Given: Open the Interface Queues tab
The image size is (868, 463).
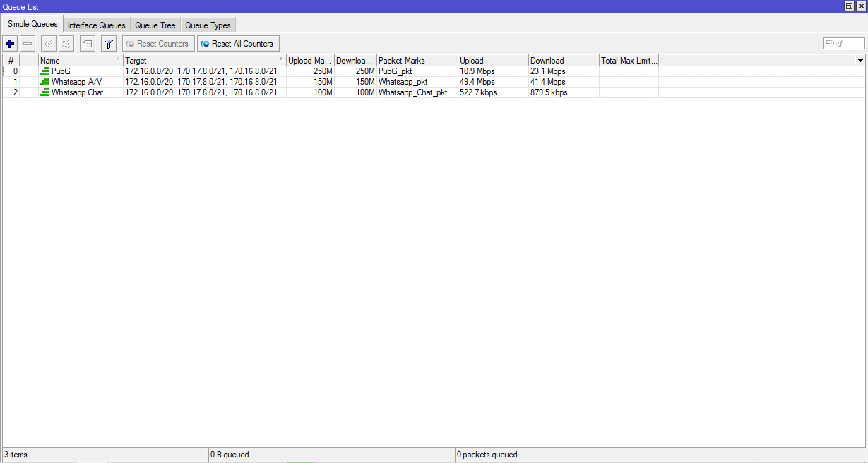Looking at the screenshot, I should coord(97,25).
